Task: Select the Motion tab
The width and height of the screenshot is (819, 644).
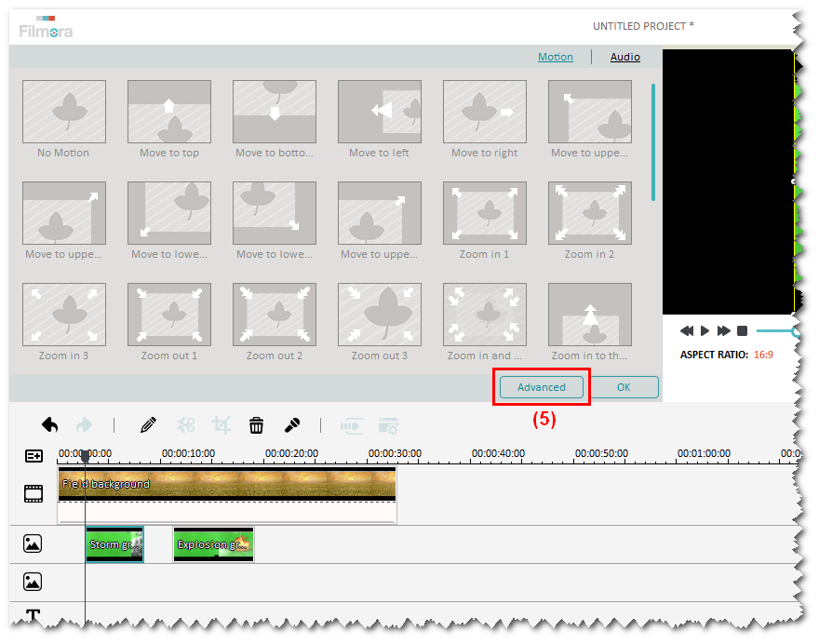Action: click(x=556, y=57)
